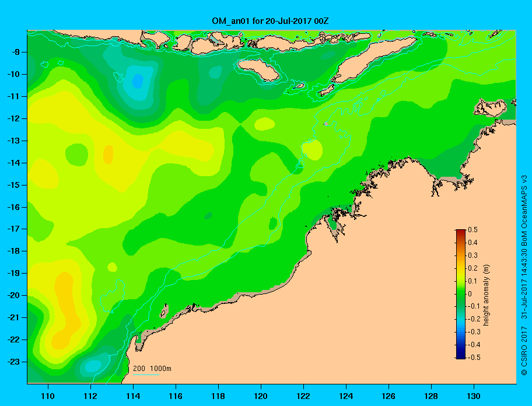The image size is (532, 406).
Task: Click the positive '0.1' colorbar tick label
Action: click(473, 281)
